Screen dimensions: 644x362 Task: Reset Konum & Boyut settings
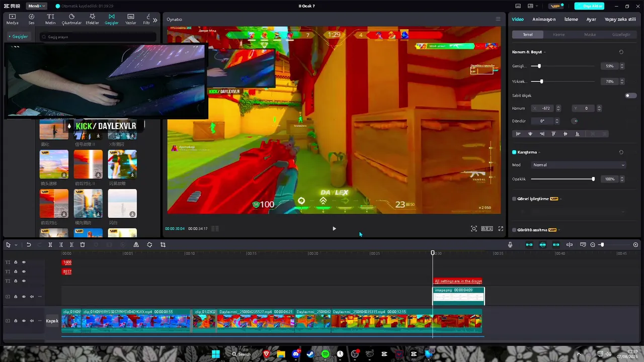pos(621,52)
